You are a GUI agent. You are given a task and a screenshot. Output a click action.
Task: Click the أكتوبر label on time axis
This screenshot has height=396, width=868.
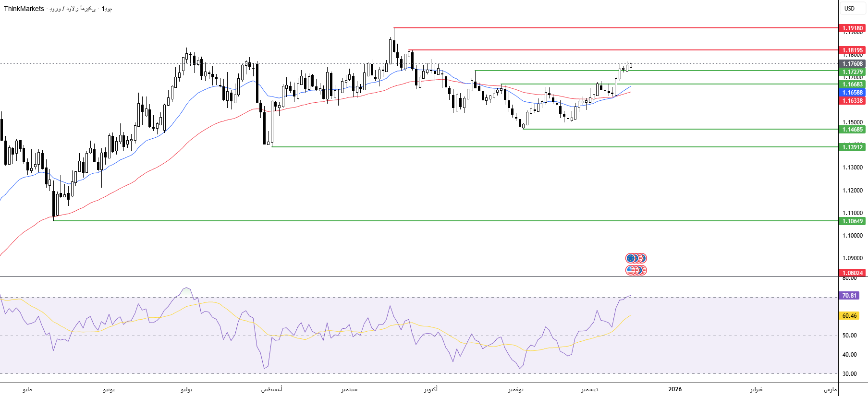(x=430, y=389)
